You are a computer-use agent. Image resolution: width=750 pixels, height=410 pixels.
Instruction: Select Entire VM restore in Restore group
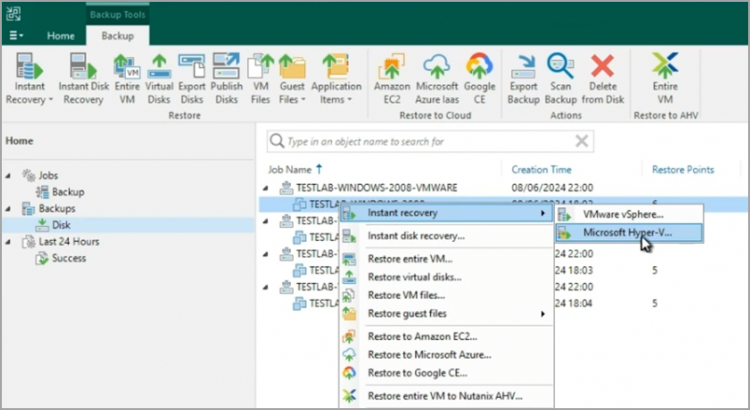click(127, 79)
